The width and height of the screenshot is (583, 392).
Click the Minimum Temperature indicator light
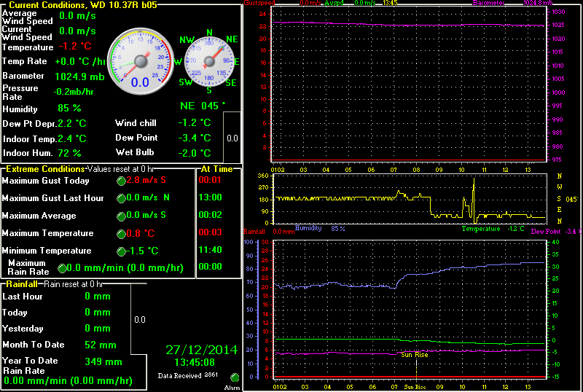[x=121, y=251]
